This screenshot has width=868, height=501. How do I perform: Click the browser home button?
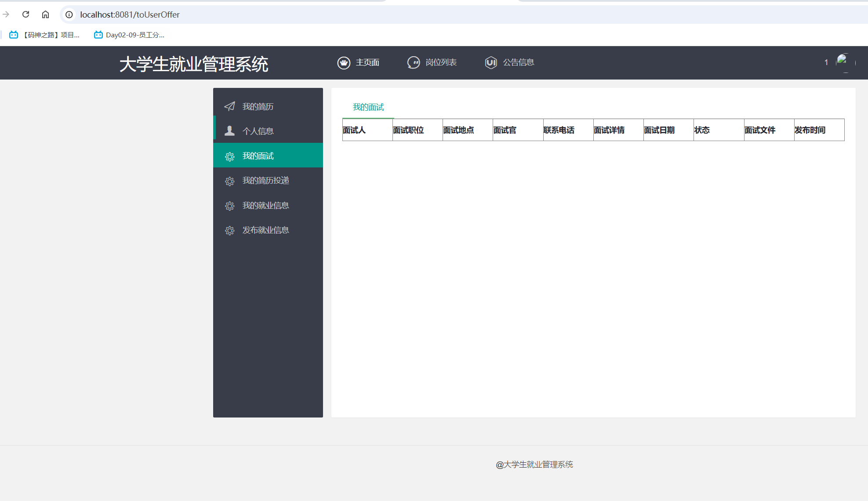pos(45,15)
